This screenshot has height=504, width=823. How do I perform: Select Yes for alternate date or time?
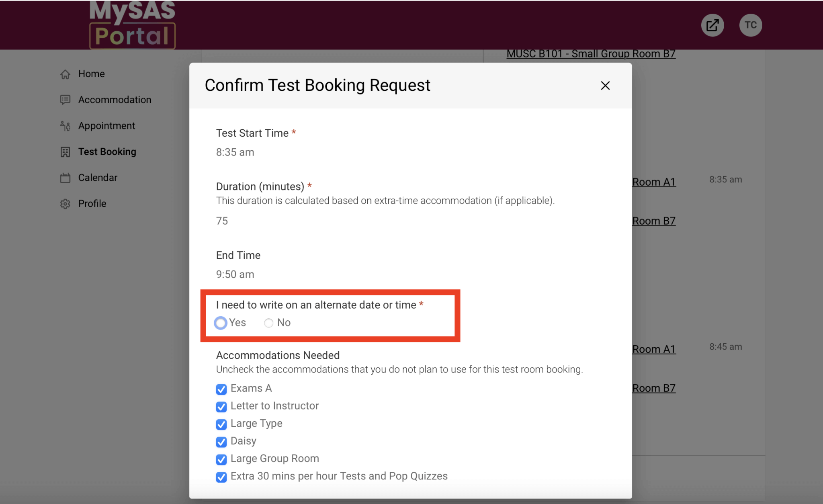(220, 323)
